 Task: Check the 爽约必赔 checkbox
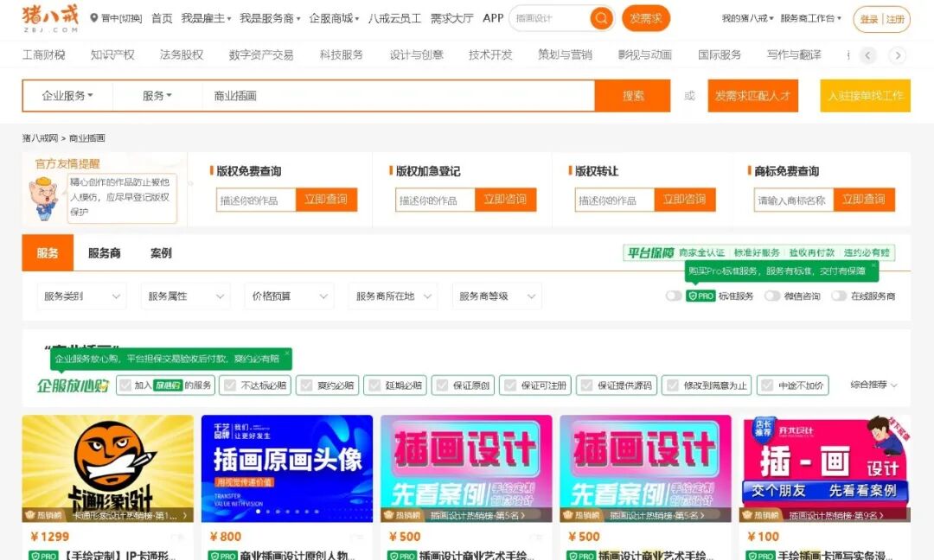(306, 385)
